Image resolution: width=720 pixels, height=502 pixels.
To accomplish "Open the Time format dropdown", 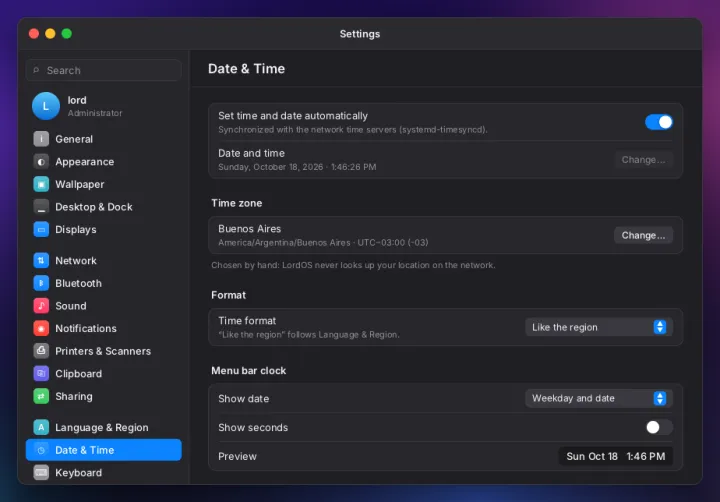I will [x=599, y=327].
